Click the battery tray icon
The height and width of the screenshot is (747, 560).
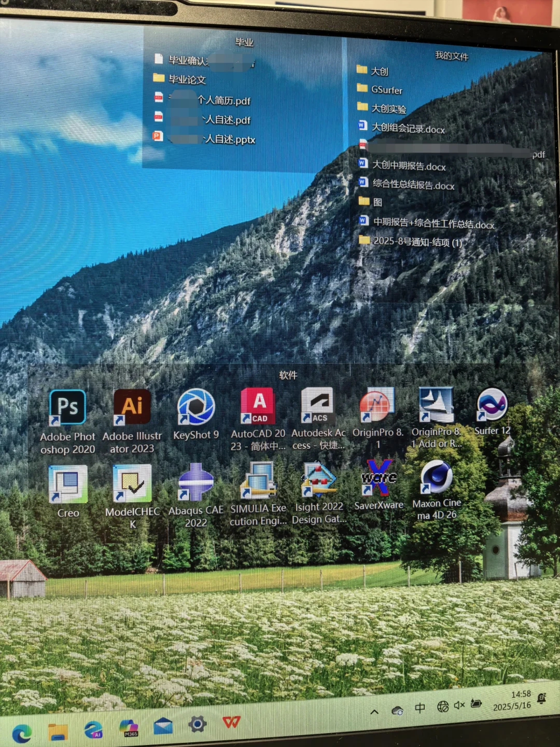pos(476,704)
